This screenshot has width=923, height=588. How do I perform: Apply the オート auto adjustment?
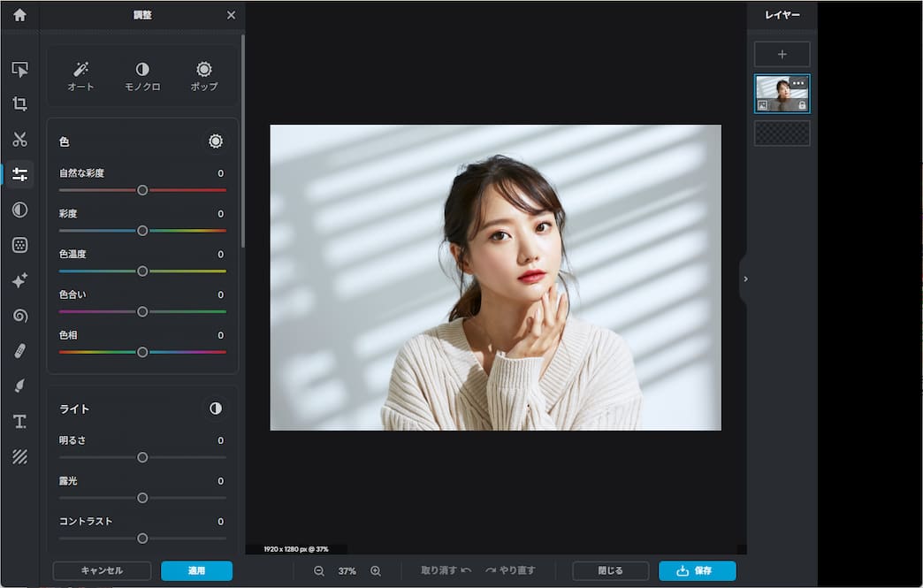80,77
